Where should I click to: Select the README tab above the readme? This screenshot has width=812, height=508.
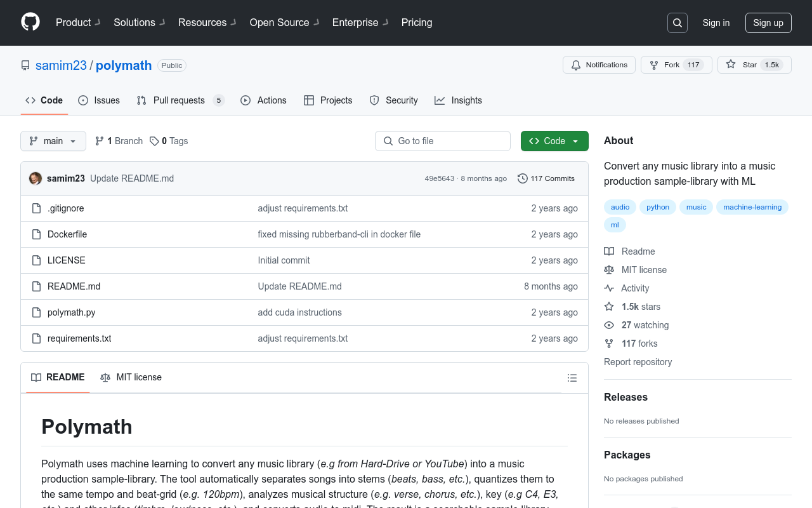coord(58,377)
